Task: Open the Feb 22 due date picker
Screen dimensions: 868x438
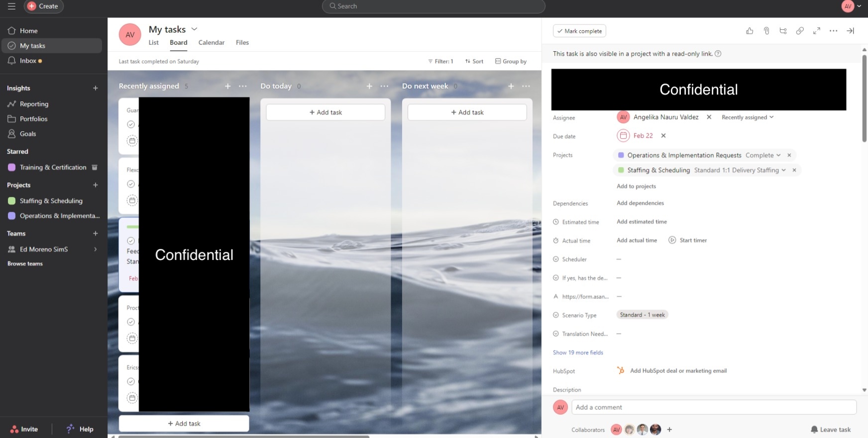Action: [635, 136]
